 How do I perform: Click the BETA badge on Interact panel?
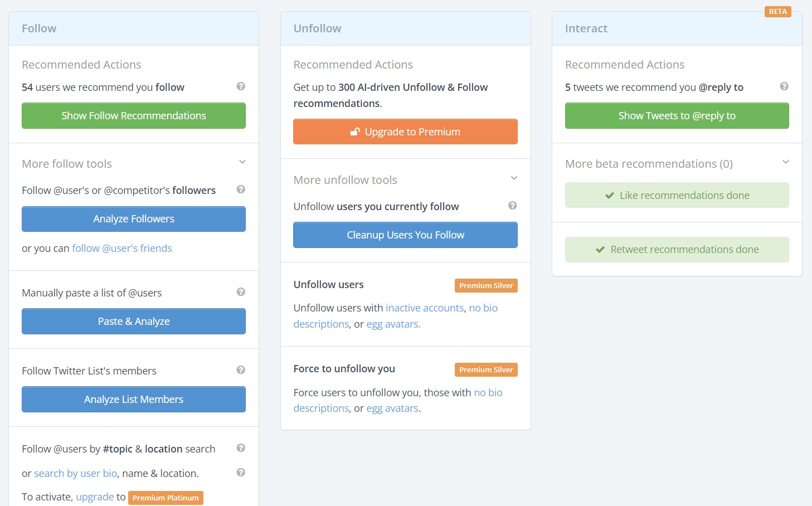pos(778,12)
